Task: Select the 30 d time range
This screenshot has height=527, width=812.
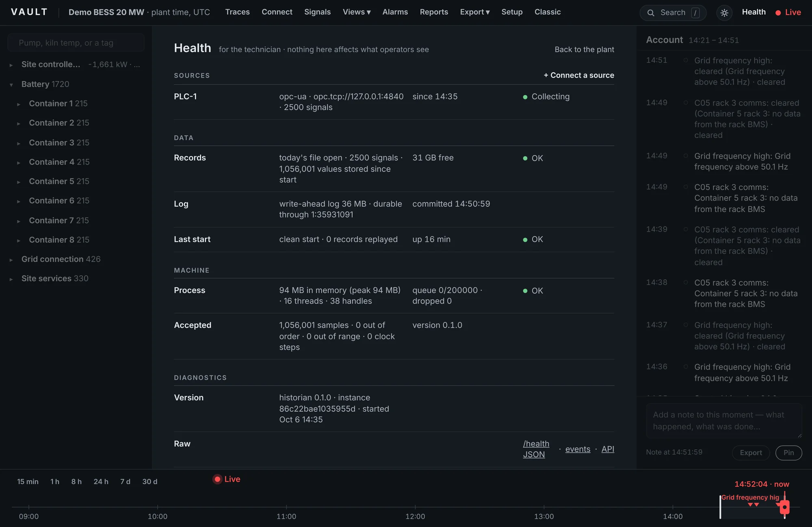Action: tap(149, 482)
